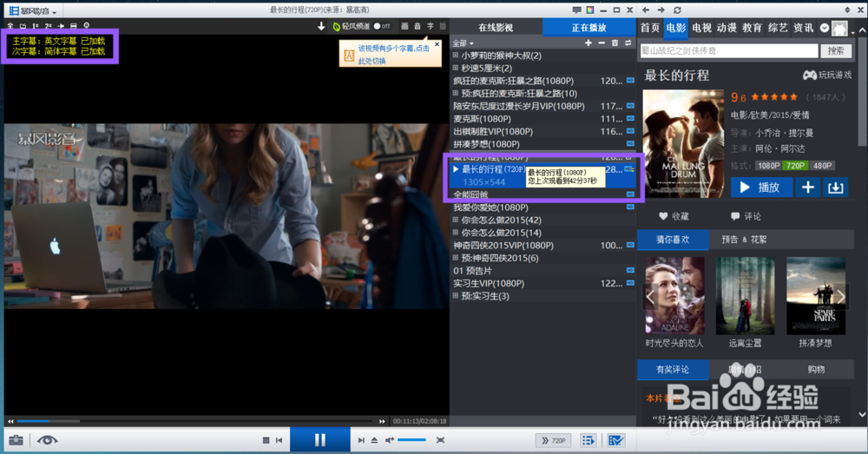
Task: Click the full-screen 全 icon in top toolbar
Action: pyautogui.click(x=10, y=26)
